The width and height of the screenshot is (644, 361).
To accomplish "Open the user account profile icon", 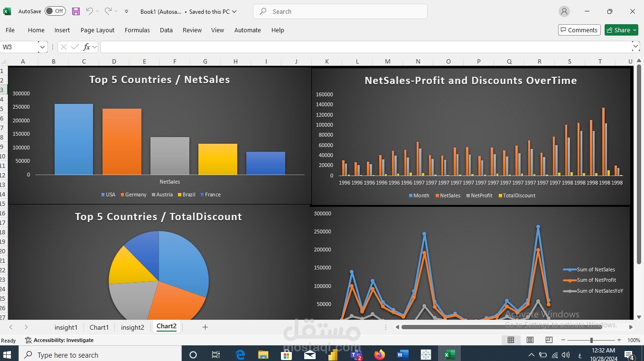I will click(564, 11).
